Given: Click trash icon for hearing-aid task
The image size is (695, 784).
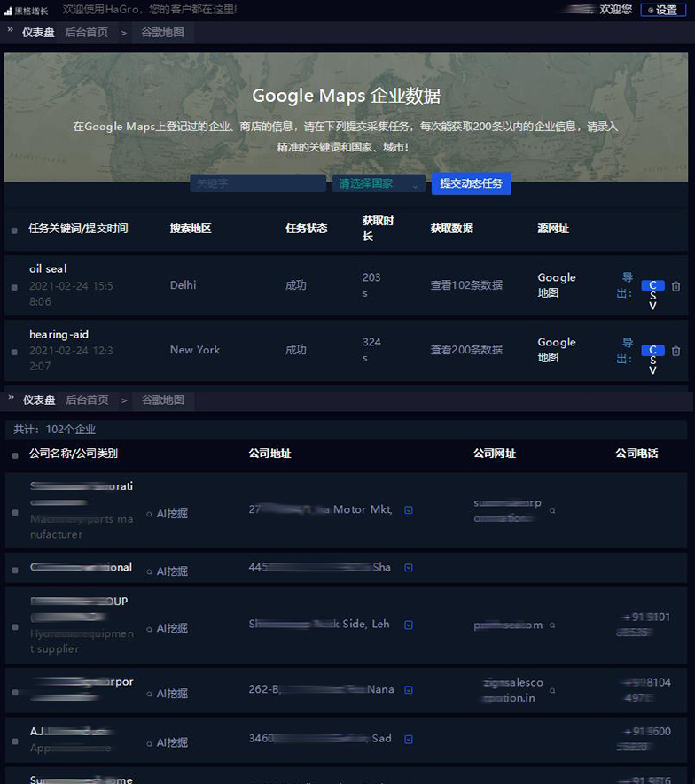Looking at the screenshot, I should pyautogui.click(x=675, y=351).
